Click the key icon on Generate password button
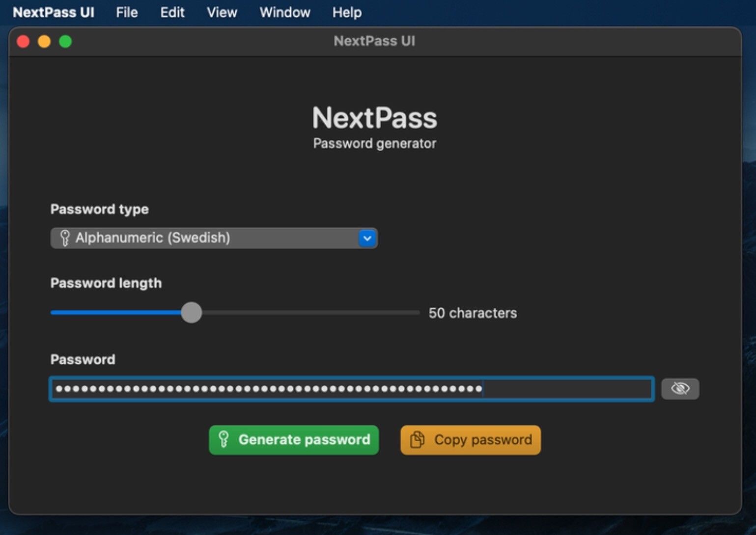 tap(224, 439)
